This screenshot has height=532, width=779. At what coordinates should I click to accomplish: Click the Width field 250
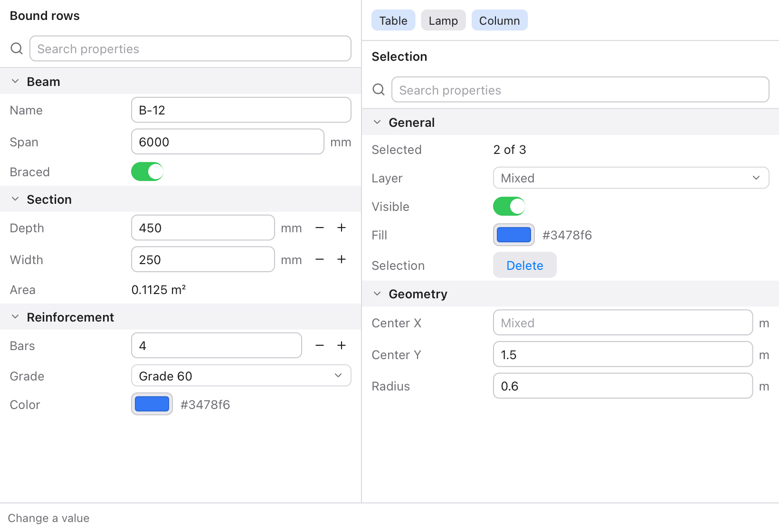tap(203, 259)
